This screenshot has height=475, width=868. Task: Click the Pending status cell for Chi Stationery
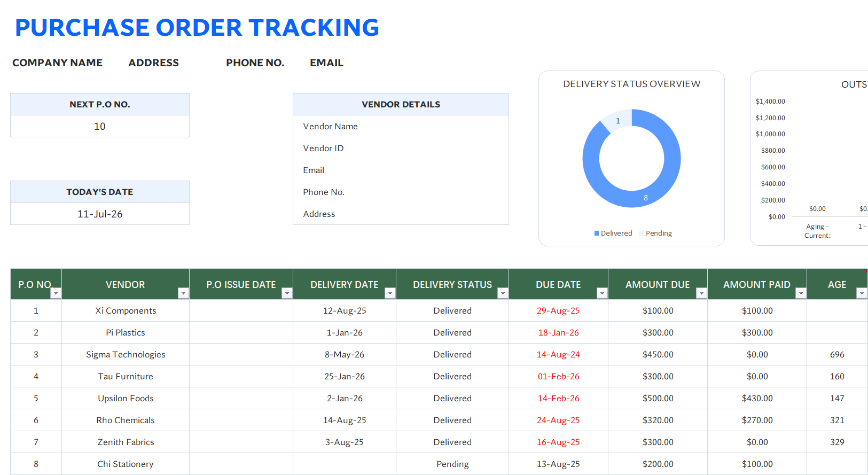452,464
